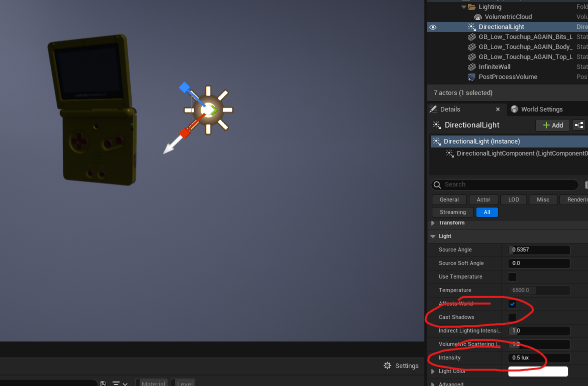Expand the Advanced section

click(x=433, y=384)
